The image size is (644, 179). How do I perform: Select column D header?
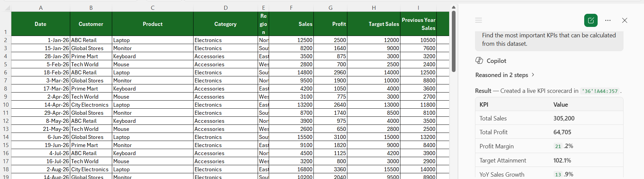click(x=225, y=8)
